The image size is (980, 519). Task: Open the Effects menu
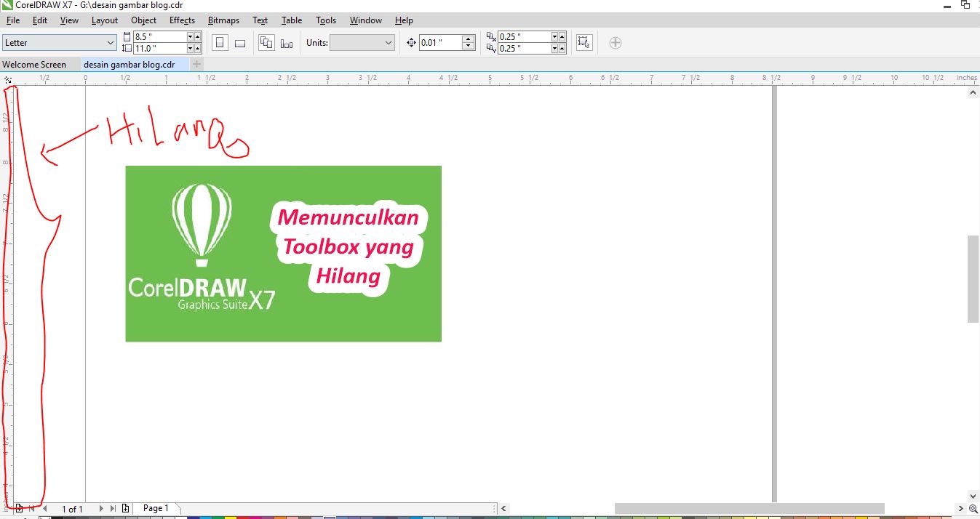tap(182, 20)
